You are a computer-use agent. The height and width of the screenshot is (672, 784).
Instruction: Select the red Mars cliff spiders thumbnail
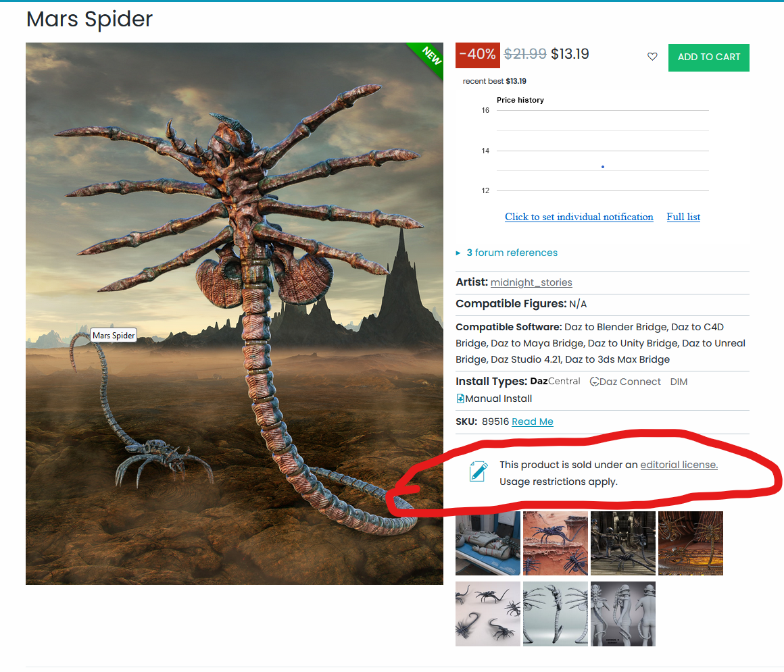(x=555, y=543)
